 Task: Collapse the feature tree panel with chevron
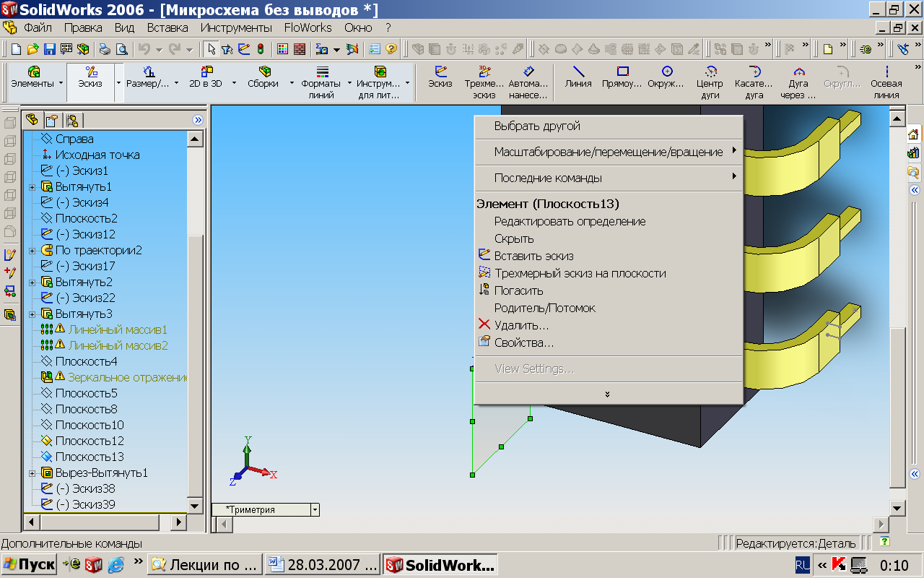(197, 120)
